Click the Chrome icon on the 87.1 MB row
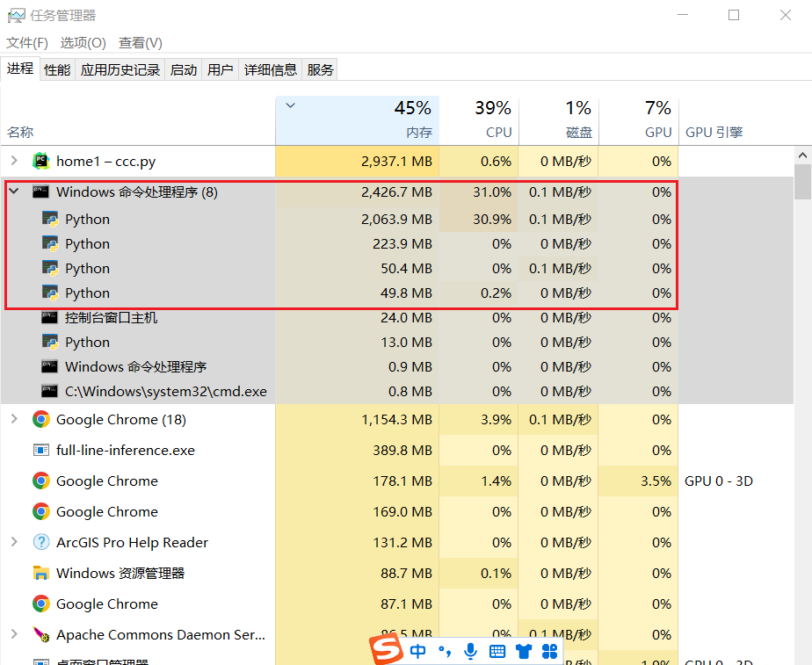Viewport: 812px width, 665px height. [41, 604]
